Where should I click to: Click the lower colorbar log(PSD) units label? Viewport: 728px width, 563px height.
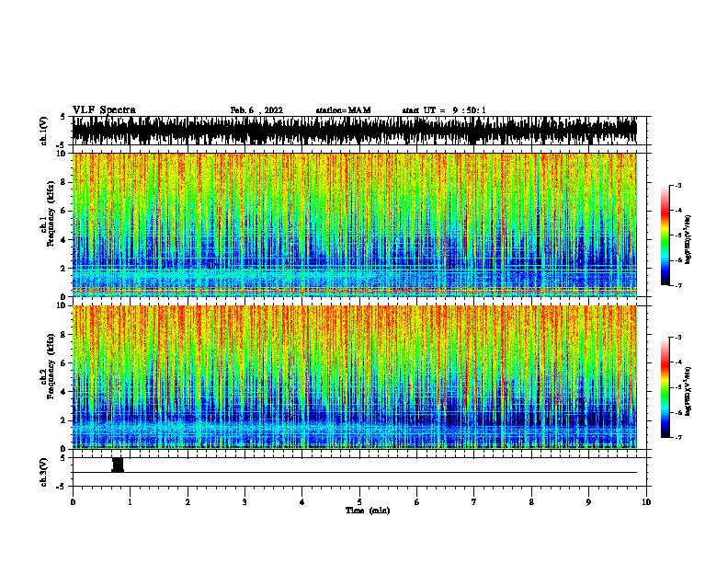click(x=688, y=391)
